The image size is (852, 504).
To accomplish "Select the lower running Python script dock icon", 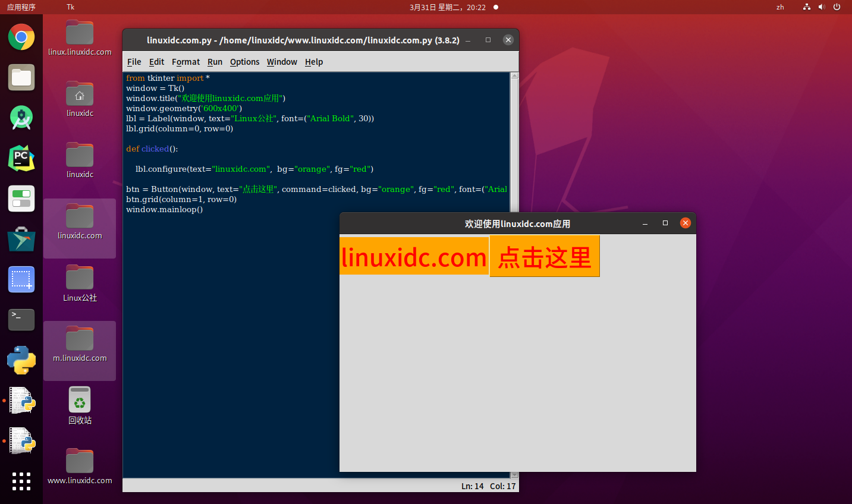I will [22, 441].
